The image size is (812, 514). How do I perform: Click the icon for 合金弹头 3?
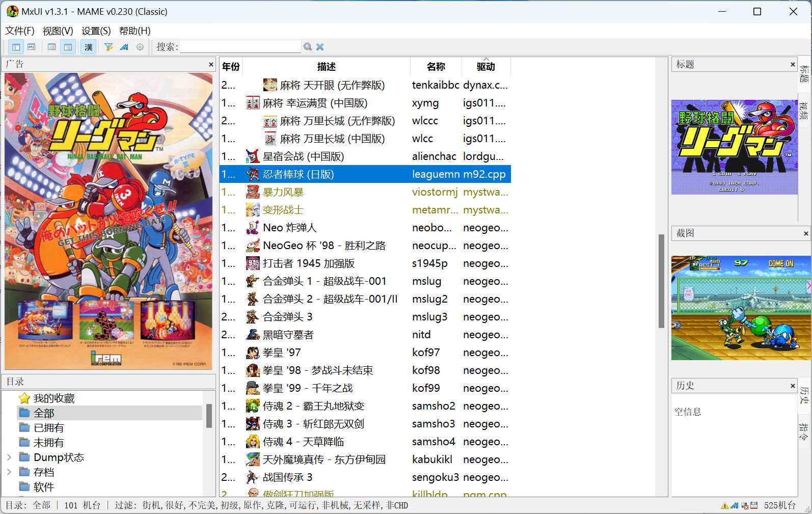click(x=253, y=317)
